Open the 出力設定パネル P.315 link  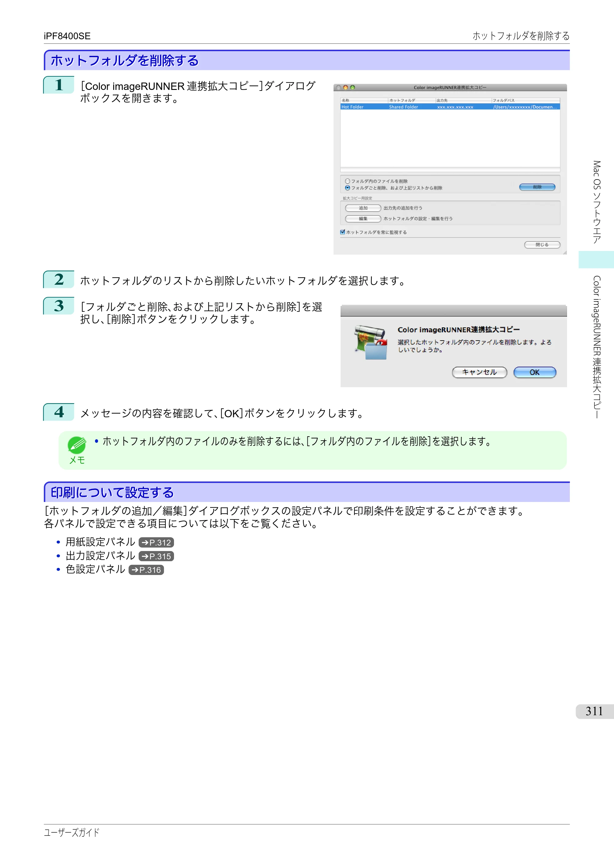(x=156, y=556)
